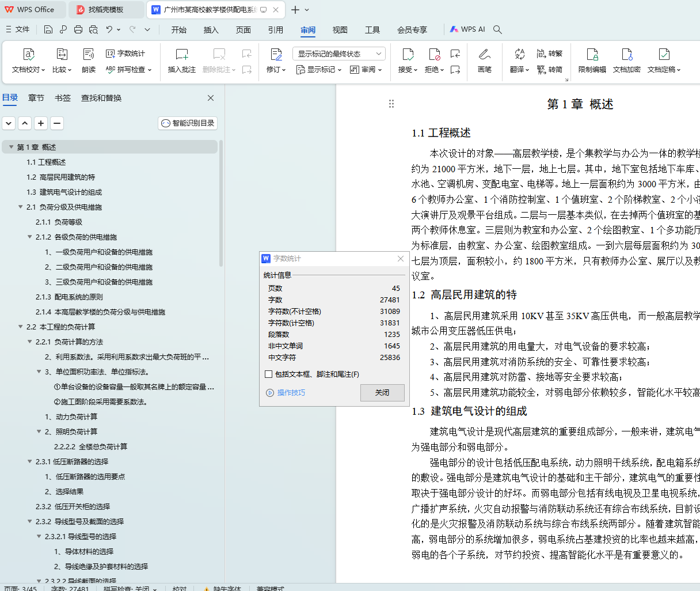Screen dimensions: 700x591
Task: Open the new tab dropdown arrow
Action: (307, 10)
